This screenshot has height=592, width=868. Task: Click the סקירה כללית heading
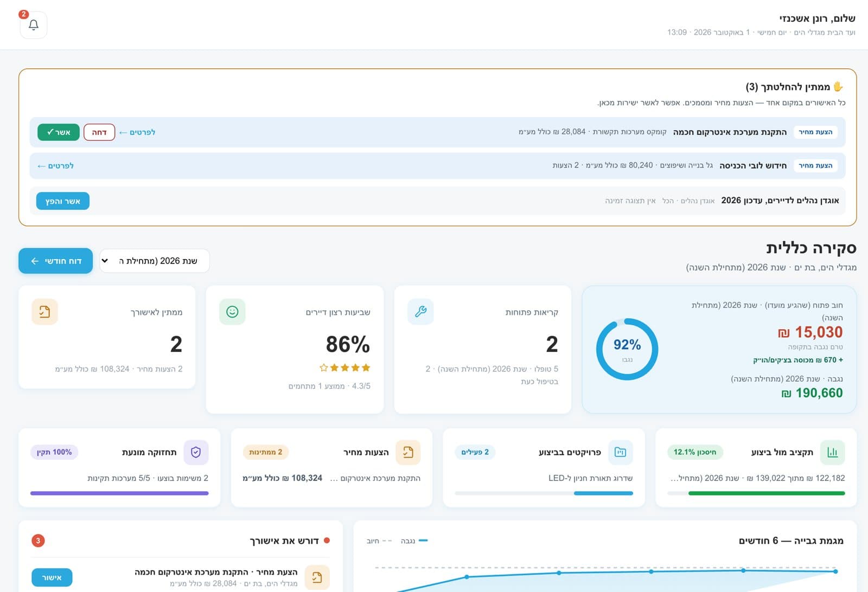pyautogui.click(x=811, y=248)
